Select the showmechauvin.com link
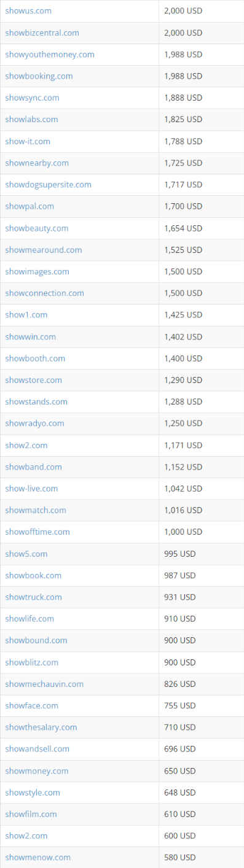Screen dimensions: 244x868 (x=44, y=684)
